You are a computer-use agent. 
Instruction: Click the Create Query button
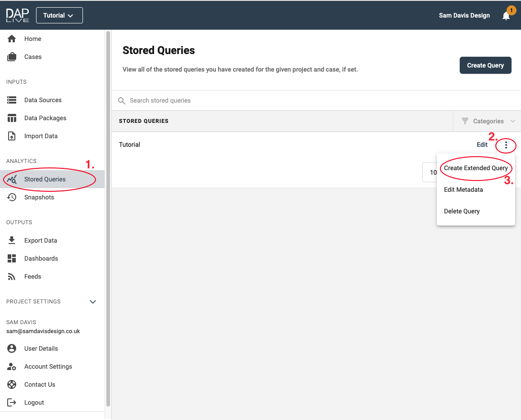point(485,65)
